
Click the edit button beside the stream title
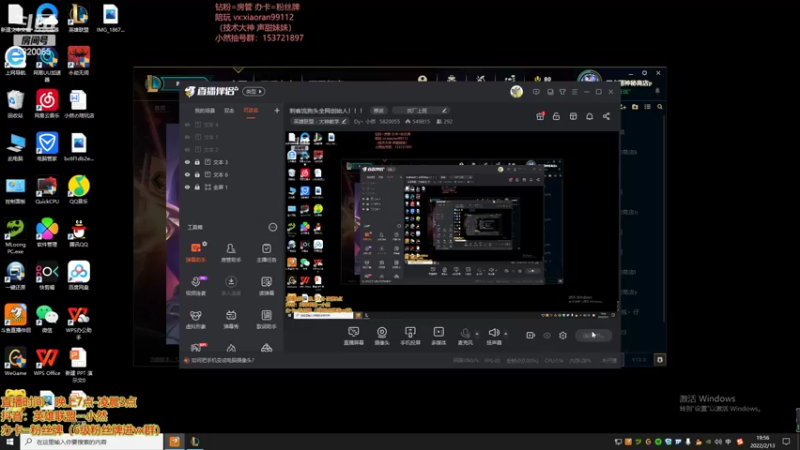click(x=378, y=111)
